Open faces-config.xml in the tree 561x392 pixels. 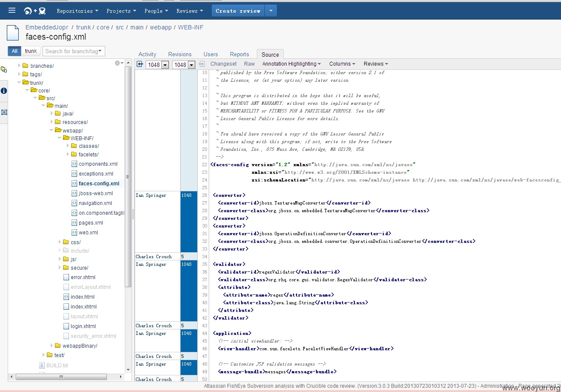pos(99,184)
